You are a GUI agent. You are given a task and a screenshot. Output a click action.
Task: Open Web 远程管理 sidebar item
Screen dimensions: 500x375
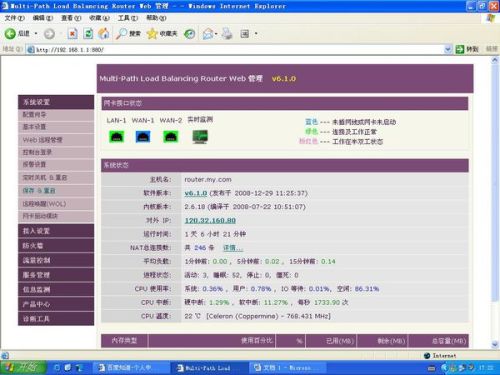56,140
